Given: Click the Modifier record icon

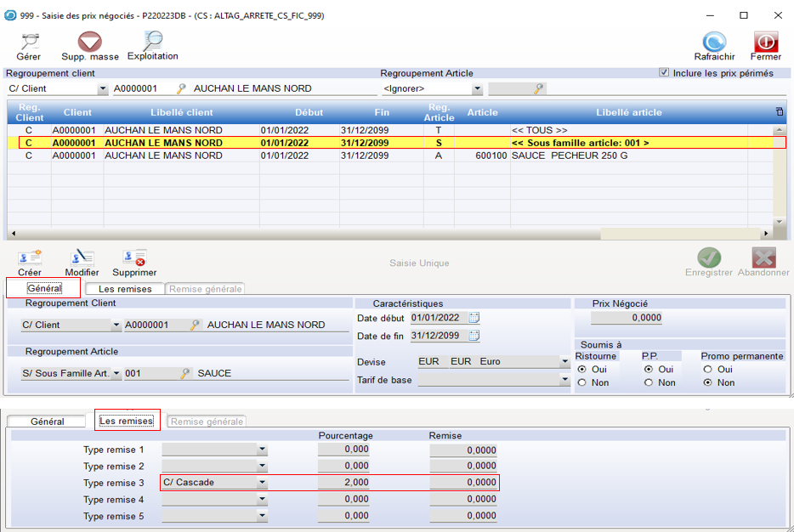Looking at the screenshot, I should [x=82, y=258].
